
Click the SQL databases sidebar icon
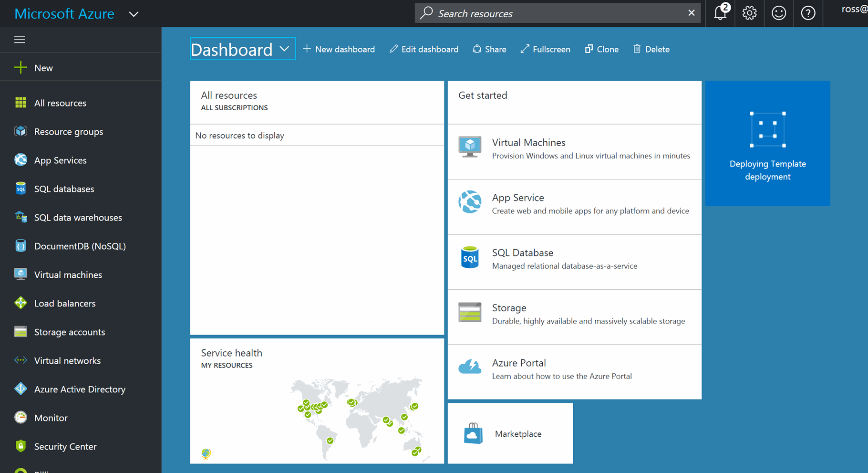pyautogui.click(x=21, y=189)
